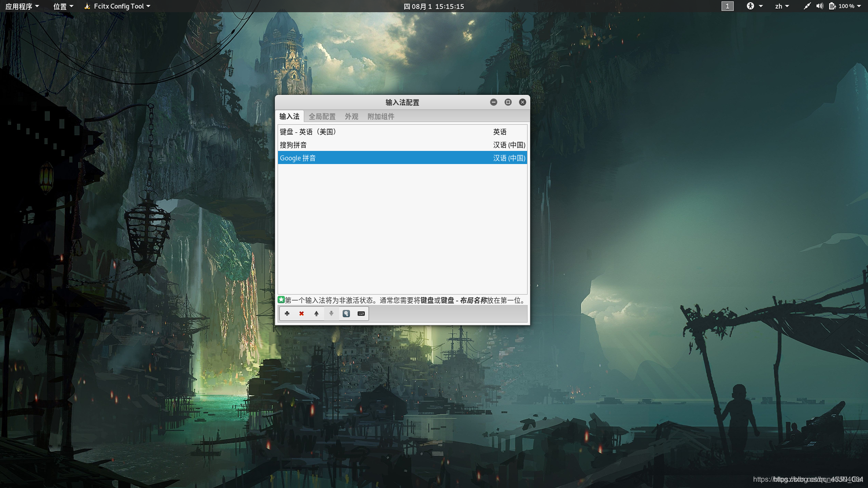Switch to 全局配置 tab

click(x=322, y=117)
